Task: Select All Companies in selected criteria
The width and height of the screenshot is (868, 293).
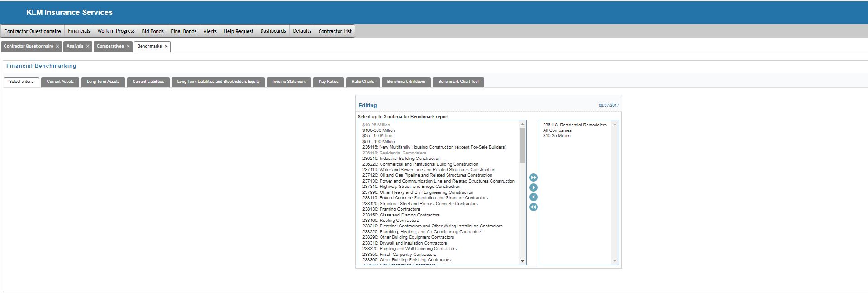Action: pos(557,130)
